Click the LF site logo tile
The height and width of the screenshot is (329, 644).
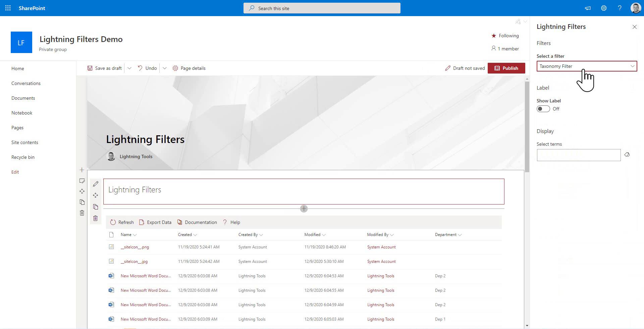coord(21,42)
